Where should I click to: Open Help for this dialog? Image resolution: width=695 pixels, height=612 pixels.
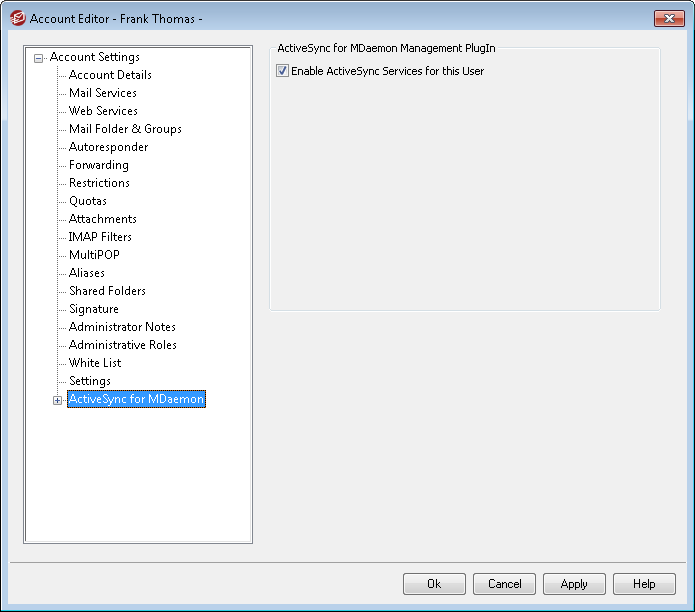click(x=644, y=584)
